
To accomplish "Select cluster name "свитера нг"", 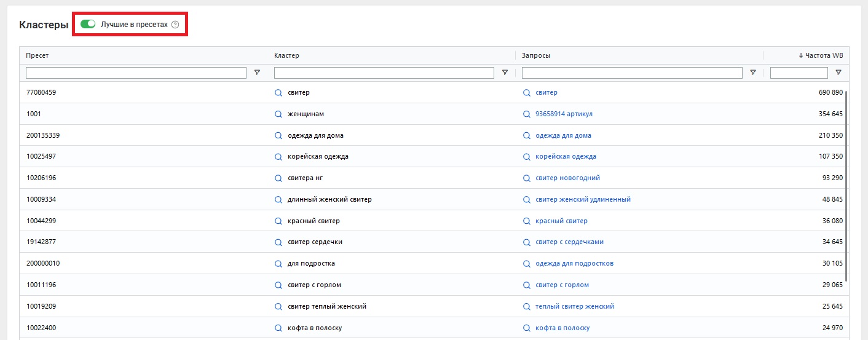I will coord(305,178).
